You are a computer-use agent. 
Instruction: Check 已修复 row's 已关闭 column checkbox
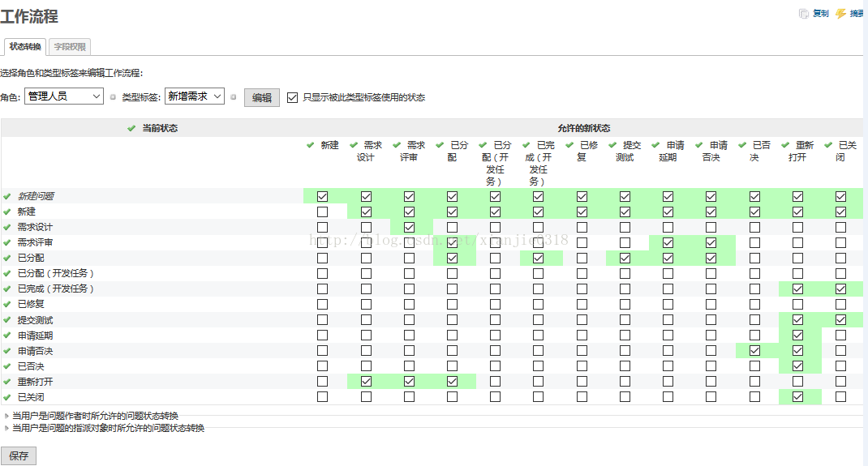[x=841, y=305]
